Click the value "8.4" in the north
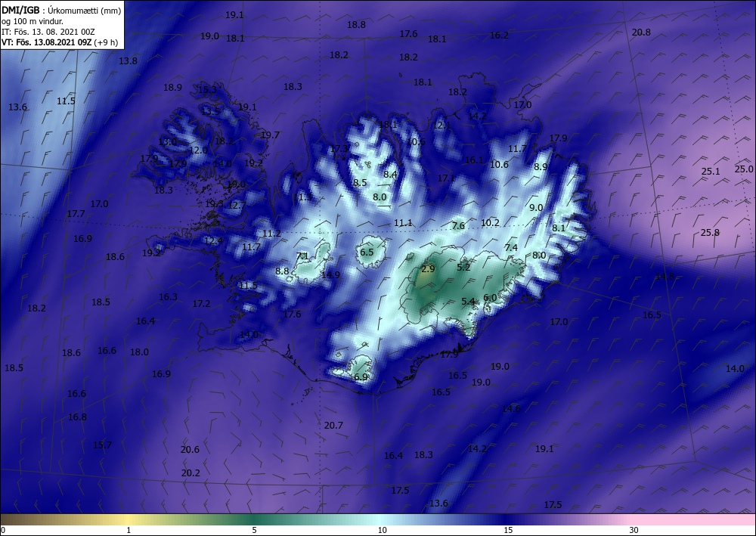 (x=390, y=175)
